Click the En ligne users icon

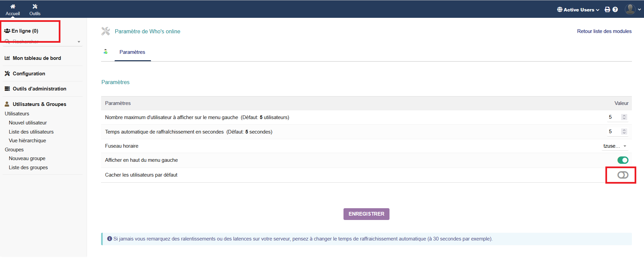(x=7, y=31)
